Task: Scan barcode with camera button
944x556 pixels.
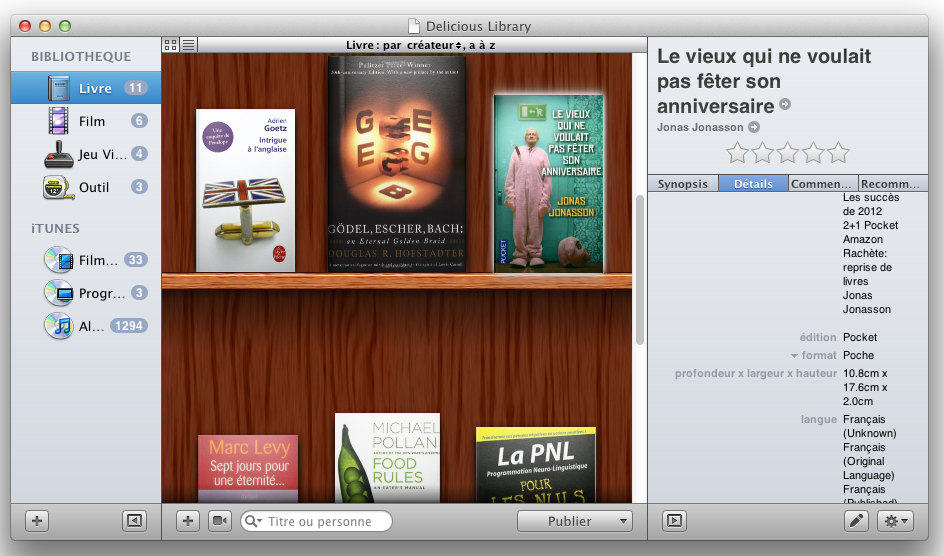Action: coord(220,520)
